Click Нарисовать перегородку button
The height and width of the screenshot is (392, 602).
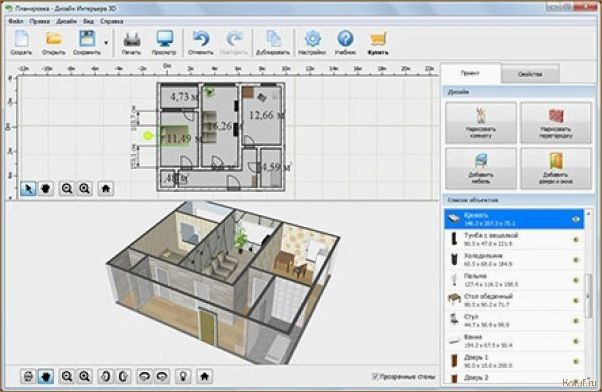pyautogui.click(x=556, y=123)
